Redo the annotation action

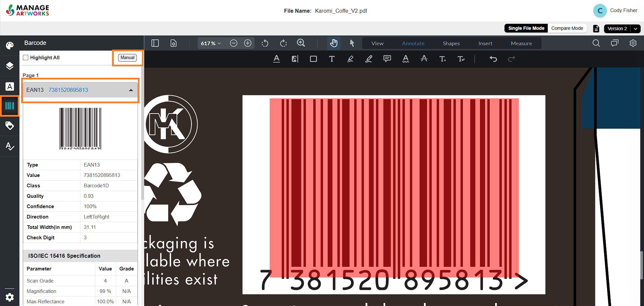[512, 59]
